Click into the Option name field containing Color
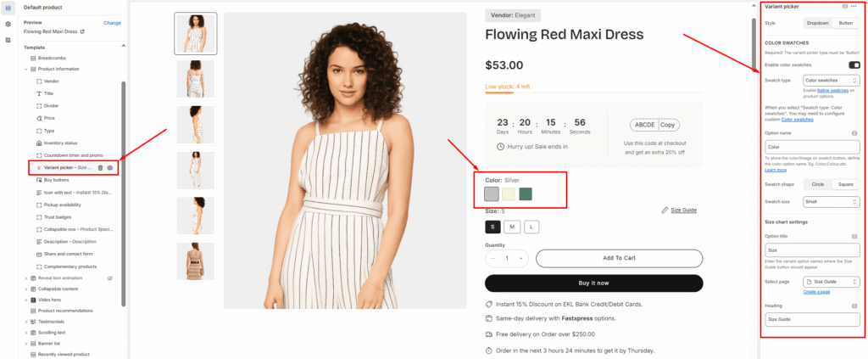Screen dimensions: 868x359 [x=810, y=148]
